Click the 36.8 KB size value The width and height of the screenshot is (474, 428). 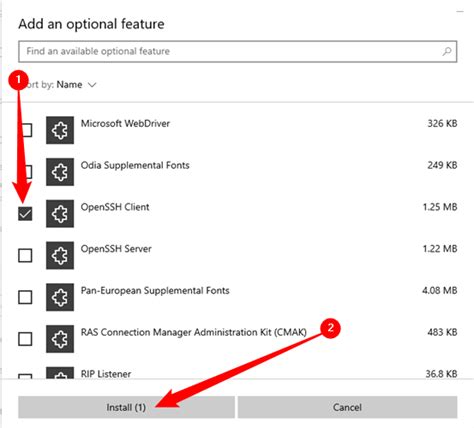[x=441, y=374]
